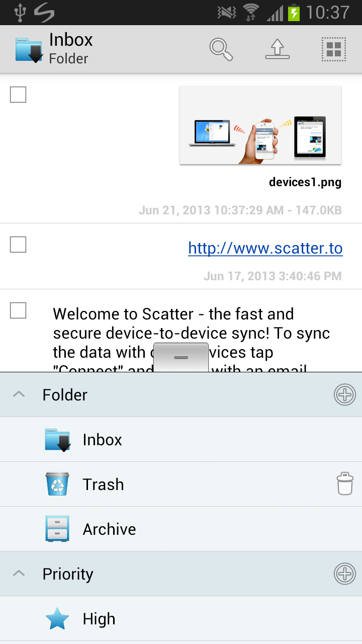Tick the checkbox for the scatter.to item
362x644 pixels.
pyautogui.click(x=18, y=245)
